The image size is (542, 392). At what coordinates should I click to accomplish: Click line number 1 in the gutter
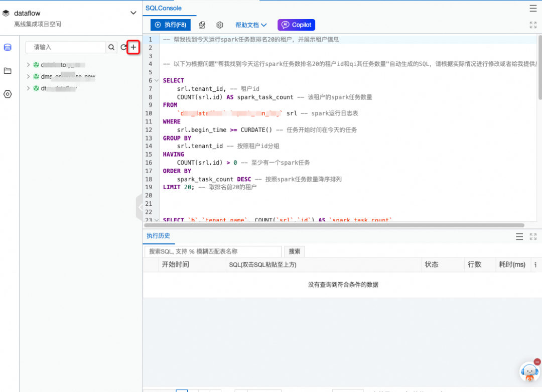click(151, 40)
